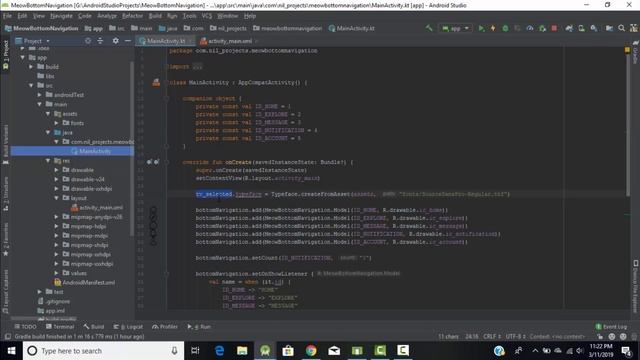Open the Event Log button
Viewport: 640px width, 360px height.
click(x=611, y=327)
